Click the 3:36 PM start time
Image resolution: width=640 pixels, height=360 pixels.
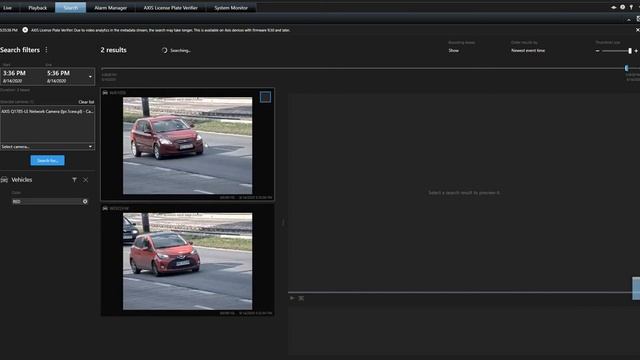(14, 73)
